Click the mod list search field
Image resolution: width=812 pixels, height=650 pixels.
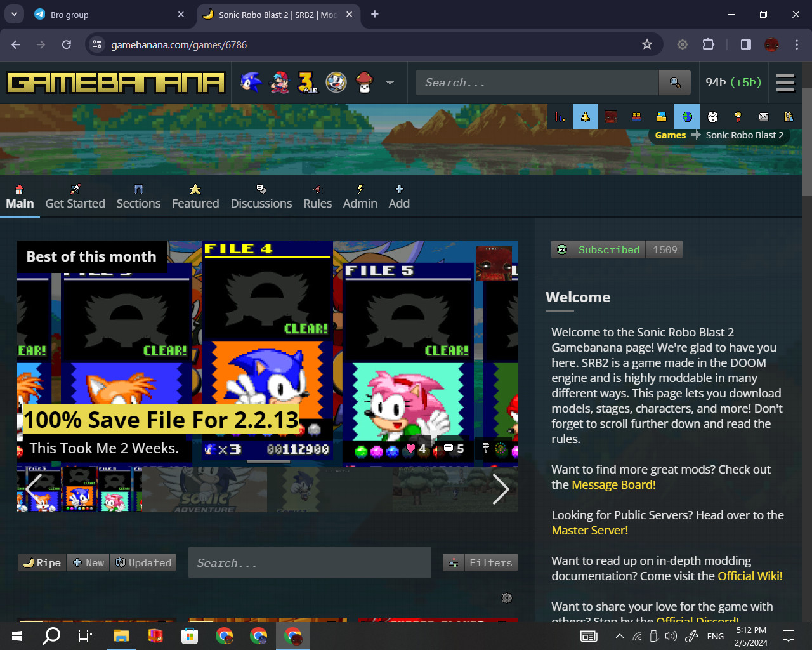(x=309, y=562)
